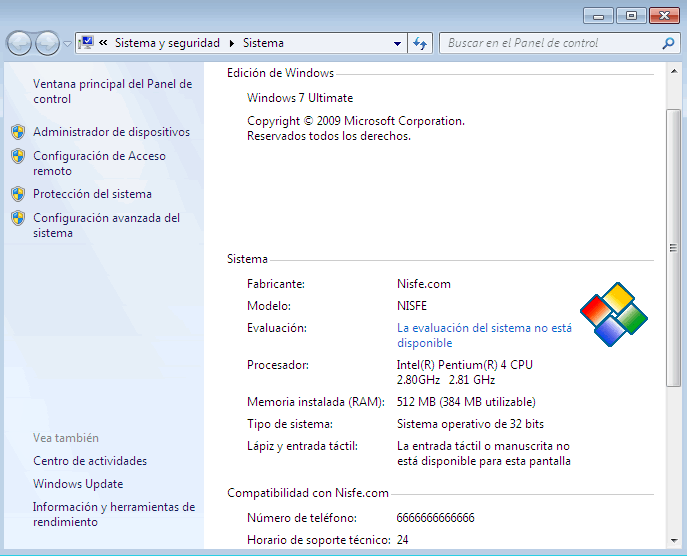Viewport: 687px width, 556px height.
Task: Click the magnifying glass search icon
Action: point(669,43)
